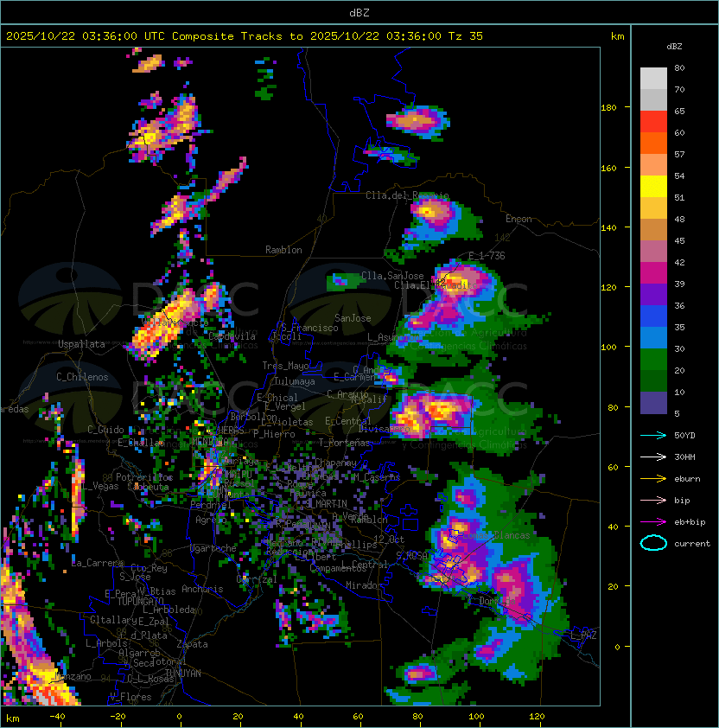Click the cyan 'current' ellipse in legend
This screenshot has height=728, width=719.
pyautogui.click(x=653, y=543)
